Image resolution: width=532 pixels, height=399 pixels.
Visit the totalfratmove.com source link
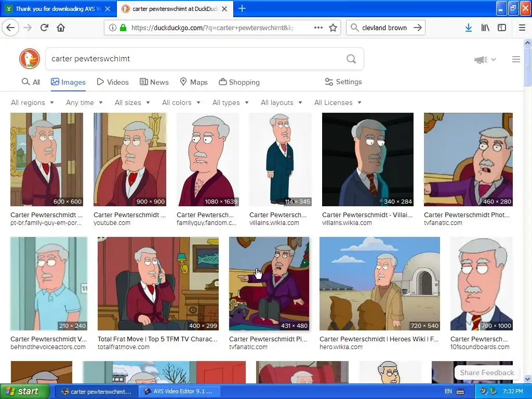(x=124, y=347)
